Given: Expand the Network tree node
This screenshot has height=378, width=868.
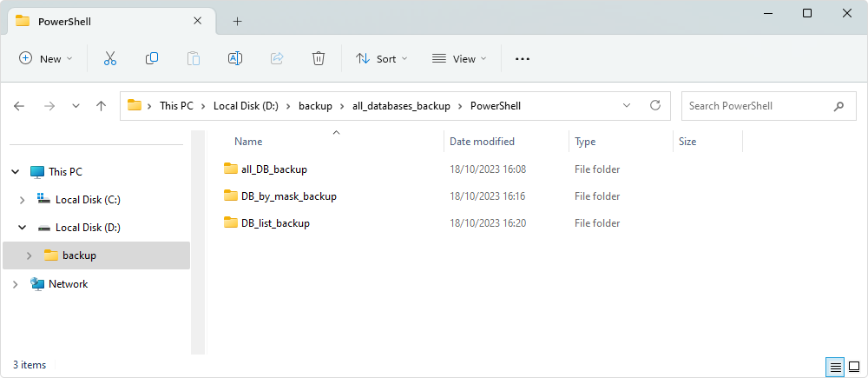Looking at the screenshot, I should [15, 284].
